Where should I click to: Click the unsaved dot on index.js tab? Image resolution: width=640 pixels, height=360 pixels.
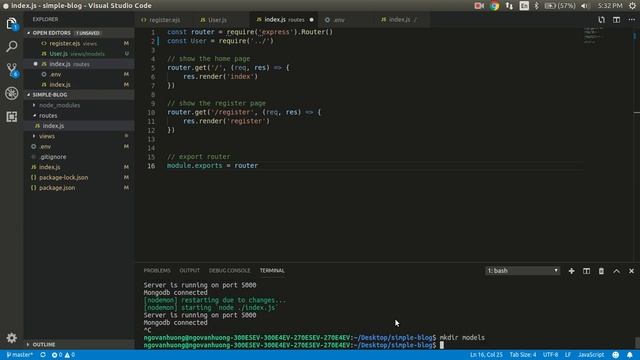[311, 20]
